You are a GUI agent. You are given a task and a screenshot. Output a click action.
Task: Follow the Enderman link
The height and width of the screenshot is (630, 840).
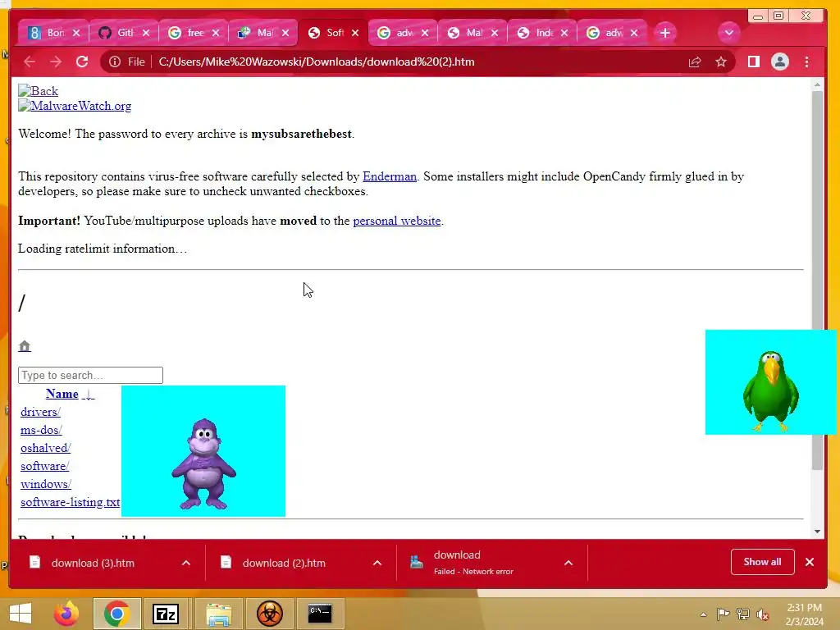click(x=390, y=177)
